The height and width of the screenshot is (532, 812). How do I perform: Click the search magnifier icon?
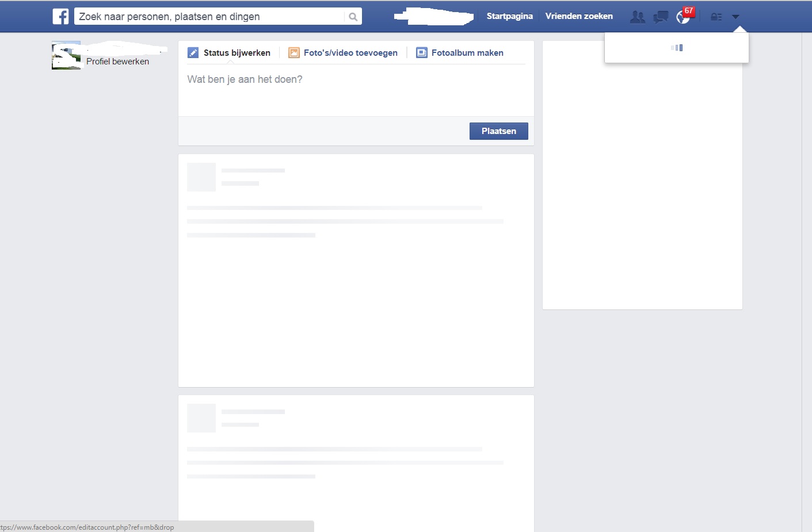tap(353, 17)
